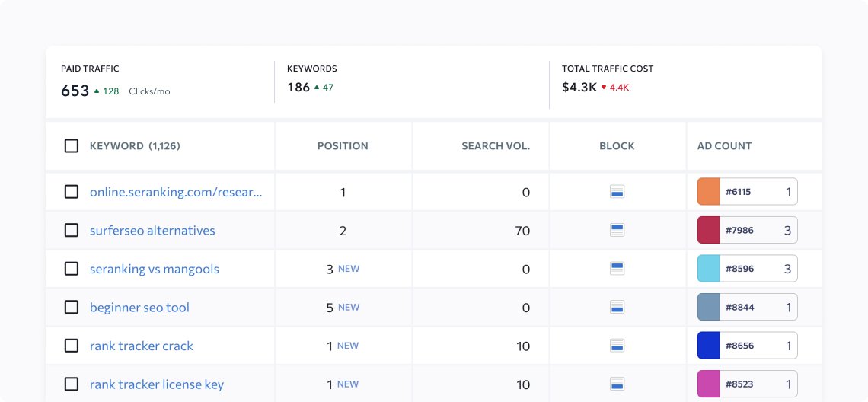The height and width of the screenshot is (402, 868).
Task: Click block icon for seranking vs mangools row
Action: (617, 269)
